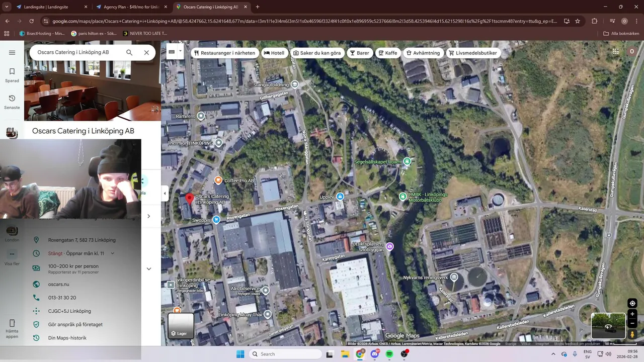The width and height of the screenshot is (644, 362).
Task: Open Hämta appen in sidebar
Action: 12,329
